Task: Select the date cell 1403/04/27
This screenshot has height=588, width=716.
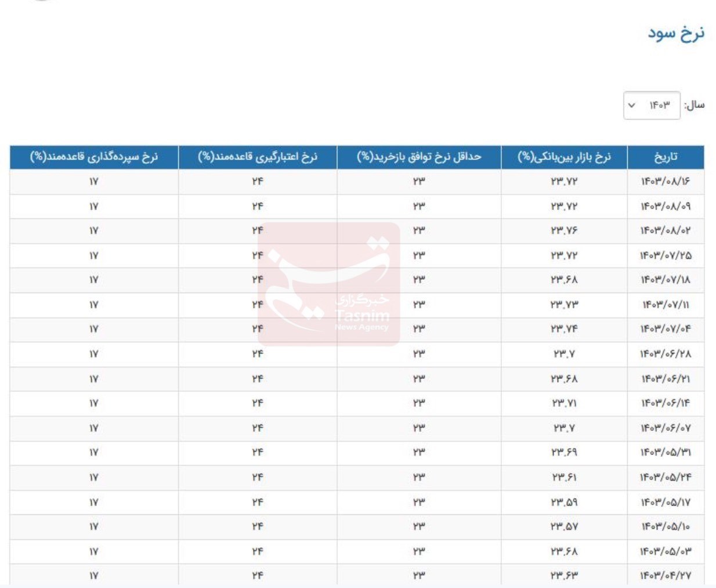Action: [666, 576]
